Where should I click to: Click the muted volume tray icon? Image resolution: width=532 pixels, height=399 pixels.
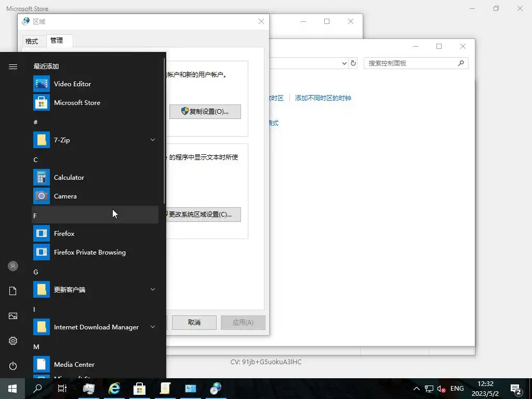[442, 389]
